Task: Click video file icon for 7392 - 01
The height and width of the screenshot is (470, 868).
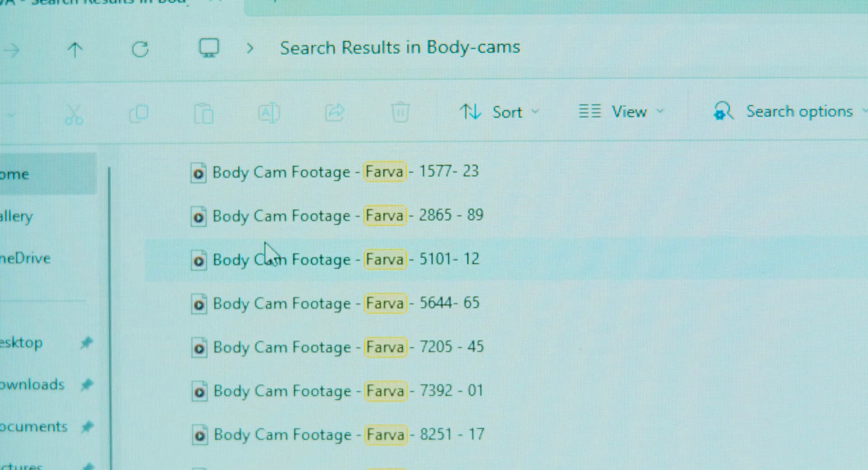Action: click(x=199, y=392)
